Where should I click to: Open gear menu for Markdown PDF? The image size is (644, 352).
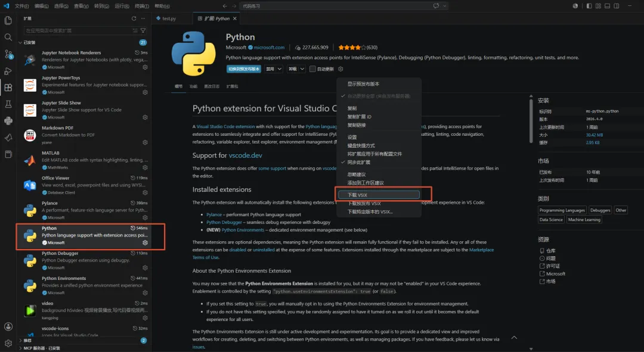(145, 142)
